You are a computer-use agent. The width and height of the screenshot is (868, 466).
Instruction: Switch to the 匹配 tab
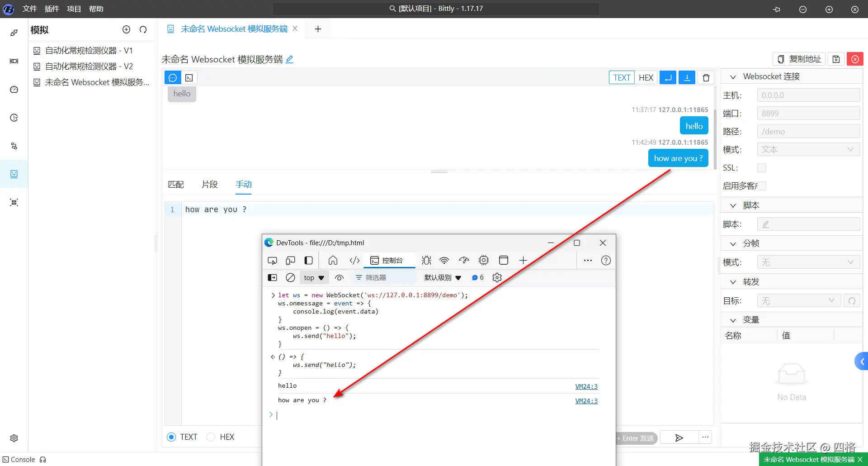click(176, 185)
